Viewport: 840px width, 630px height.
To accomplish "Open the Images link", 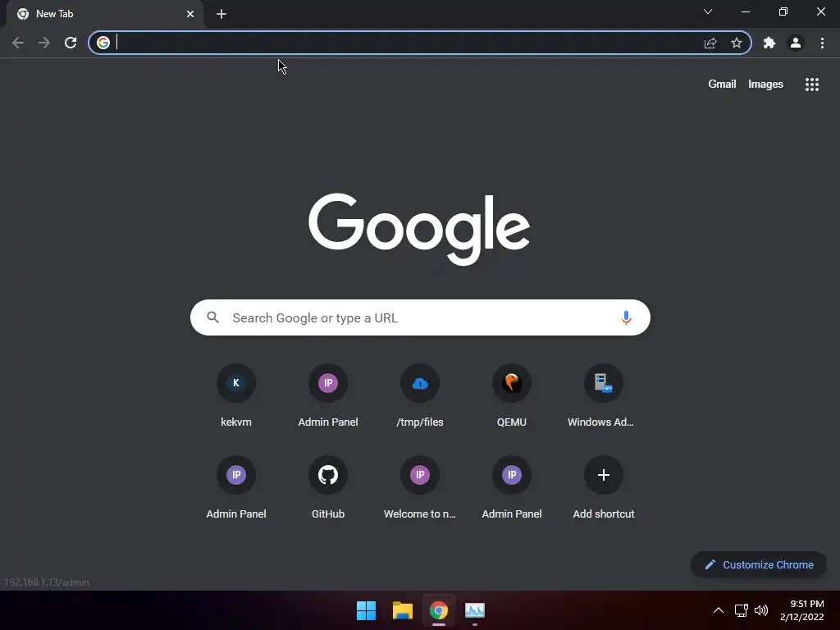I will coord(765,84).
